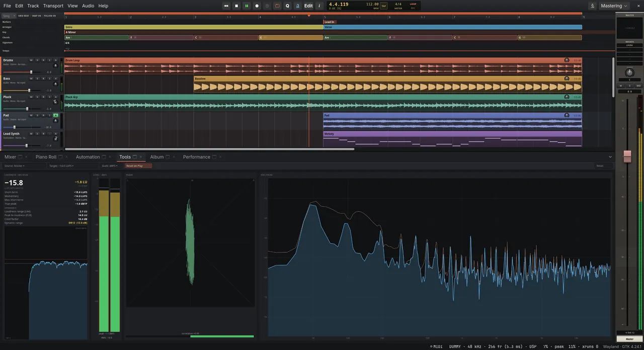644x350 pixels.
Task: Switch to the Piano Roll tab
Action: coord(46,157)
